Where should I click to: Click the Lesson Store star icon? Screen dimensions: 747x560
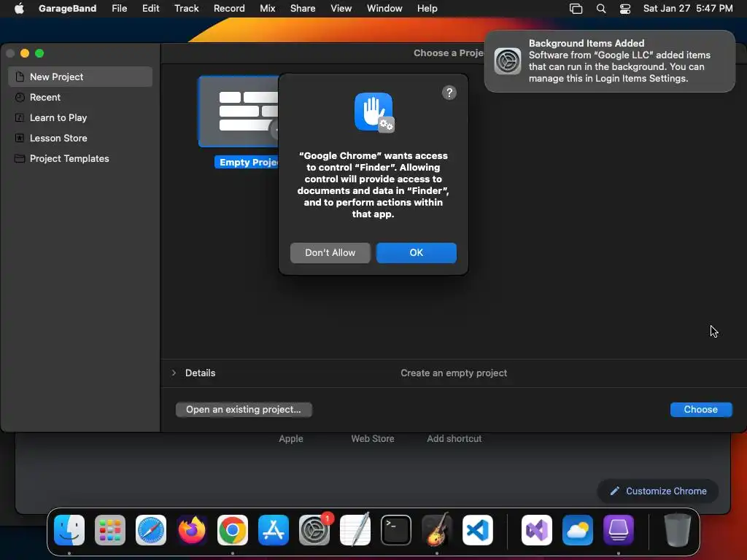click(x=20, y=138)
